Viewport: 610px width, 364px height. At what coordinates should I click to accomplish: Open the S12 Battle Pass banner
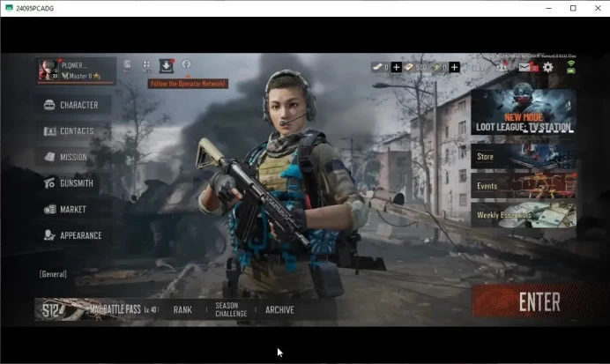[x=96, y=309]
